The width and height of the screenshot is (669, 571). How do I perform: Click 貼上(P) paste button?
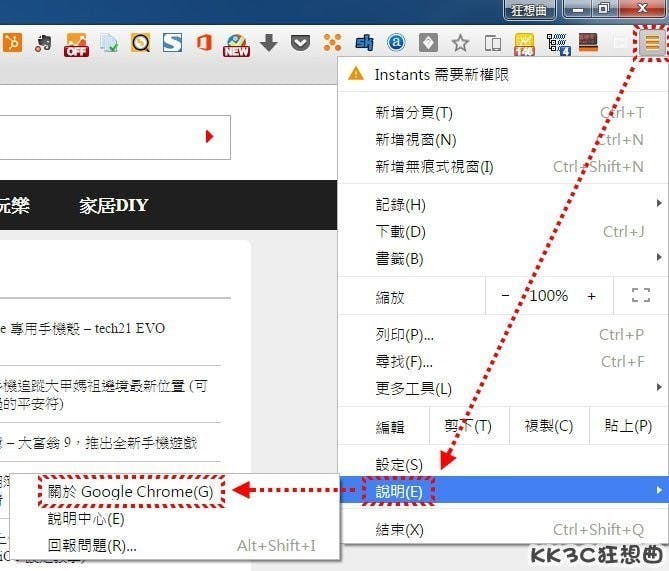(x=628, y=425)
